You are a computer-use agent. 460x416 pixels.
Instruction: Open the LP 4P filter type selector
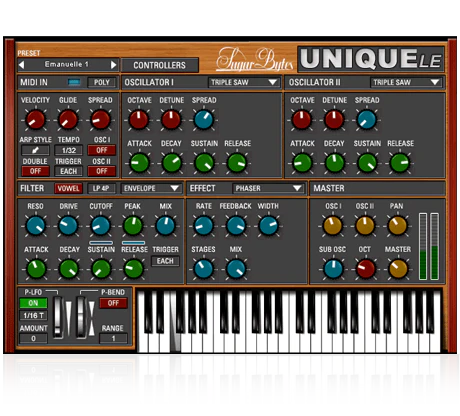coord(101,188)
